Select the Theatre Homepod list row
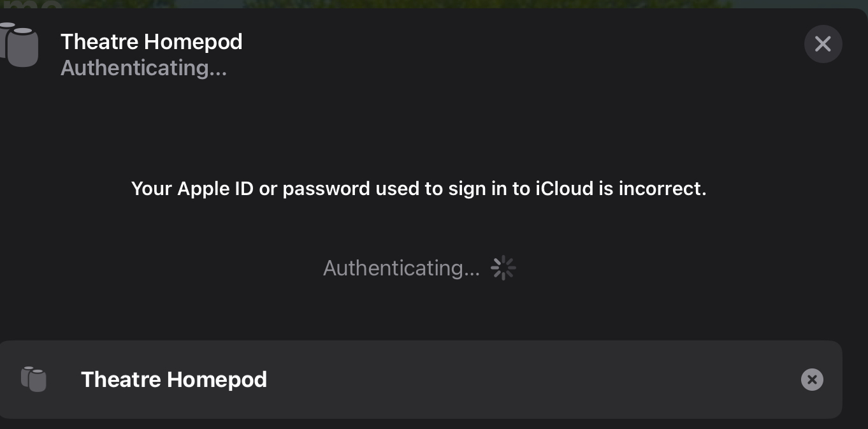868x429 pixels. 421,379
